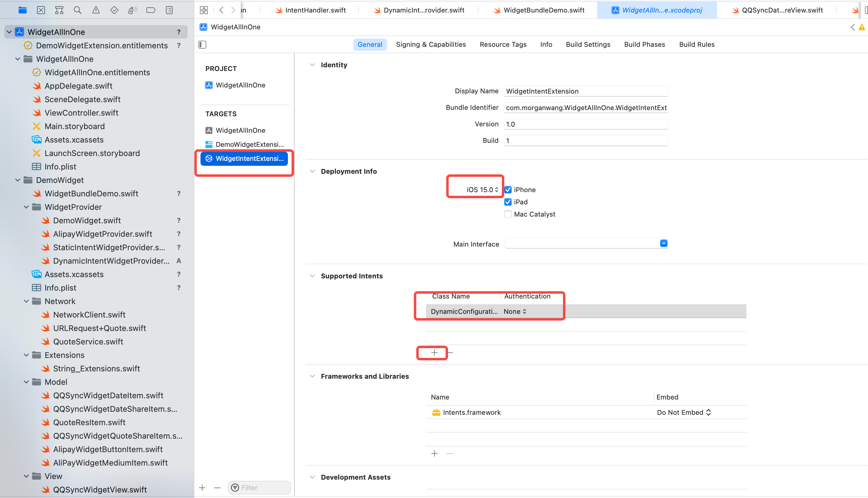Uncheck the iPhone checkbox

[508, 190]
